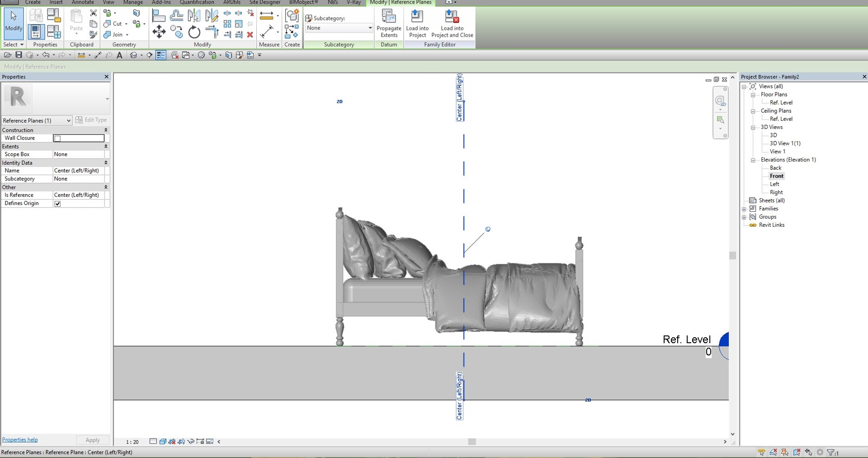Screen dimensions: 868x458
Task: Open the View ribbon tab
Action: click(x=108, y=2)
